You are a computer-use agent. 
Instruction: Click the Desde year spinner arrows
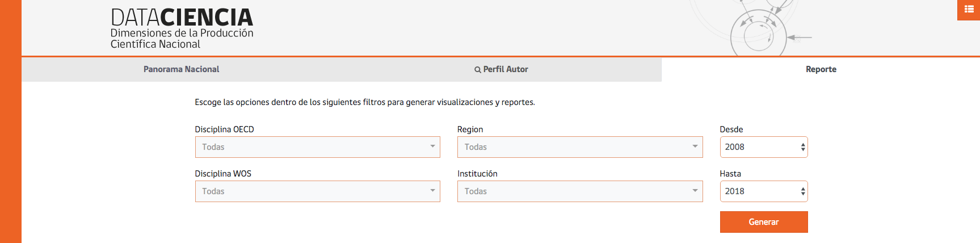pyautogui.click(x=802, y=147)
